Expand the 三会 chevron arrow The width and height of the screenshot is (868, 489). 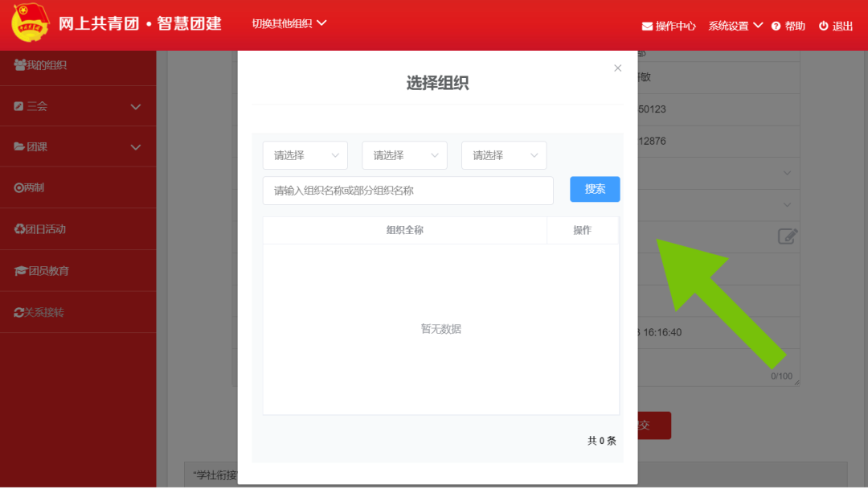point(136,106)
